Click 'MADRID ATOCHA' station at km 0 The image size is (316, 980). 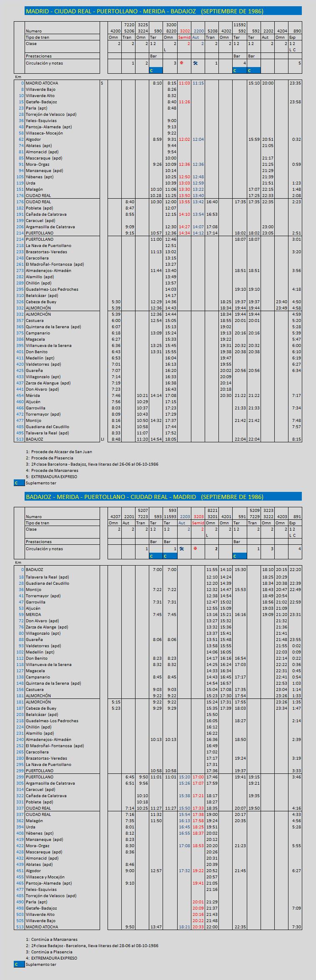(x=42, y=83)
